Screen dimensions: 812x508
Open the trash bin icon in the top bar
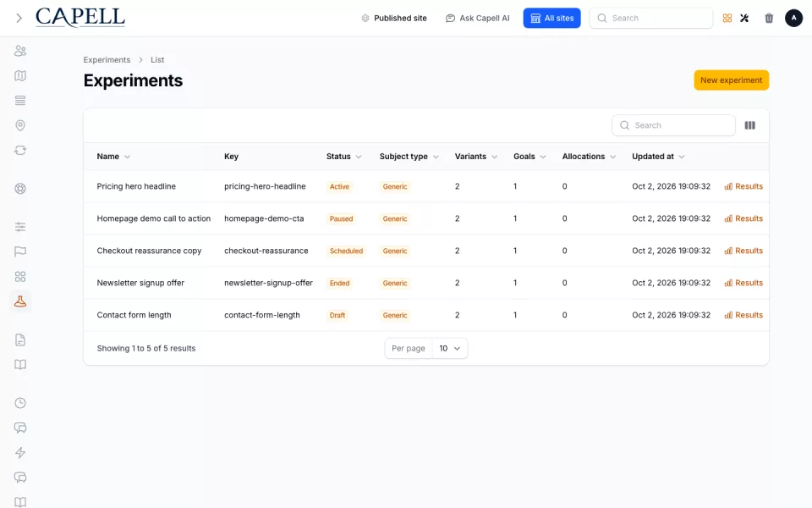[x=769, y=18]
